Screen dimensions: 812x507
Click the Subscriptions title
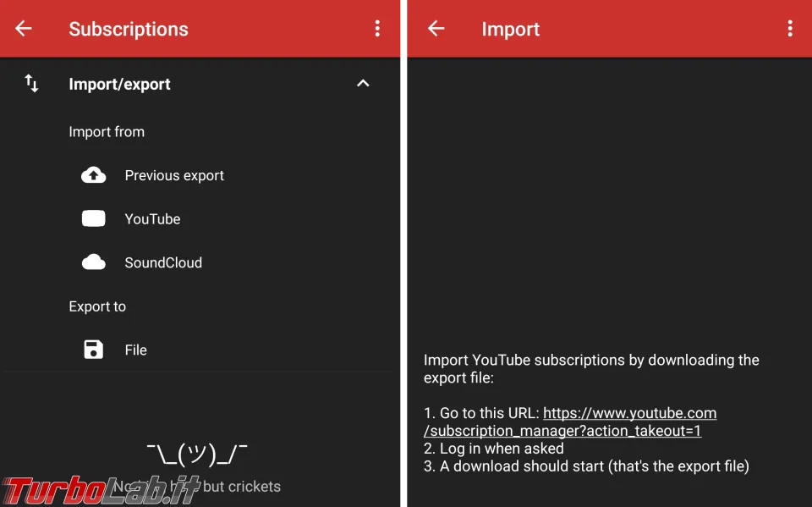(129, 29)
